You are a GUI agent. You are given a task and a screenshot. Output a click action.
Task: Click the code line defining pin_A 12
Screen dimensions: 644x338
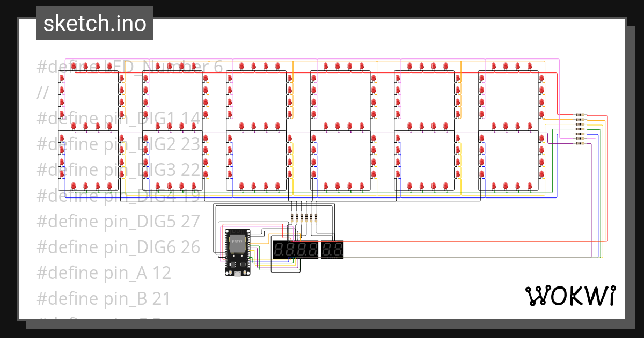104,273
